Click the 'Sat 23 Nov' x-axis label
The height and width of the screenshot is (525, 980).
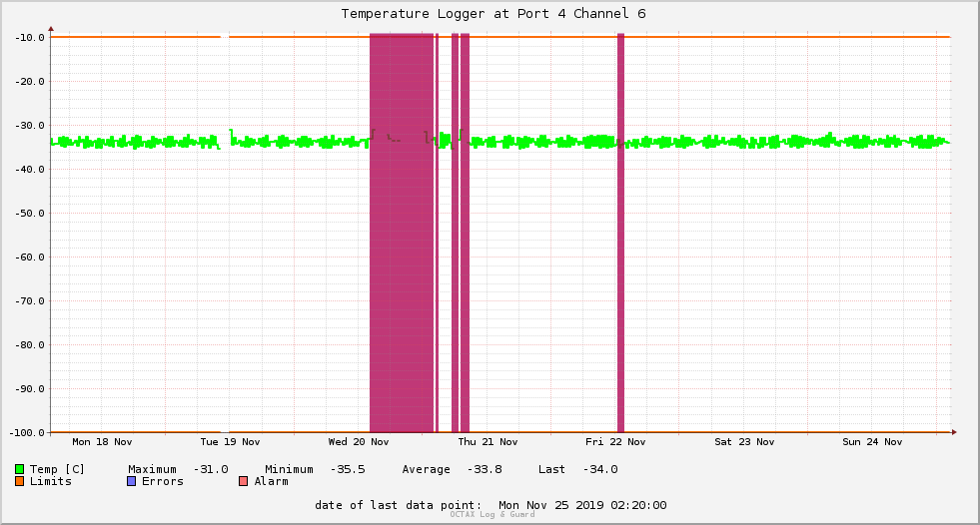tap(744, 442)
